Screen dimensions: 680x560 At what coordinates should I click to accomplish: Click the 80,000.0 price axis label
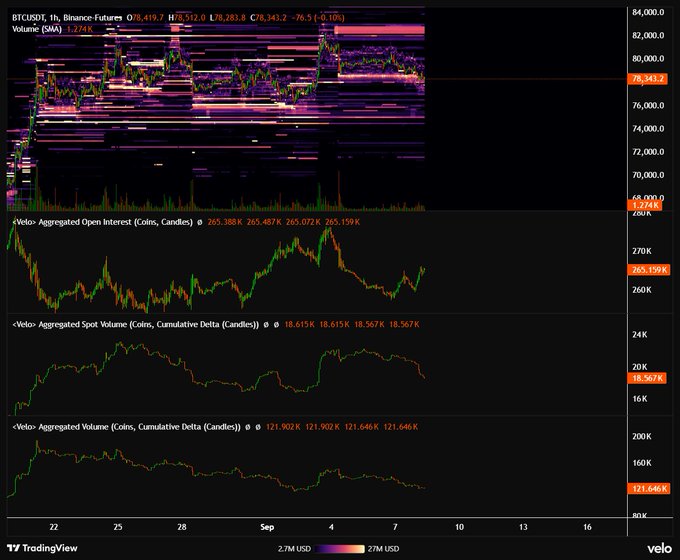coord(648,59)
